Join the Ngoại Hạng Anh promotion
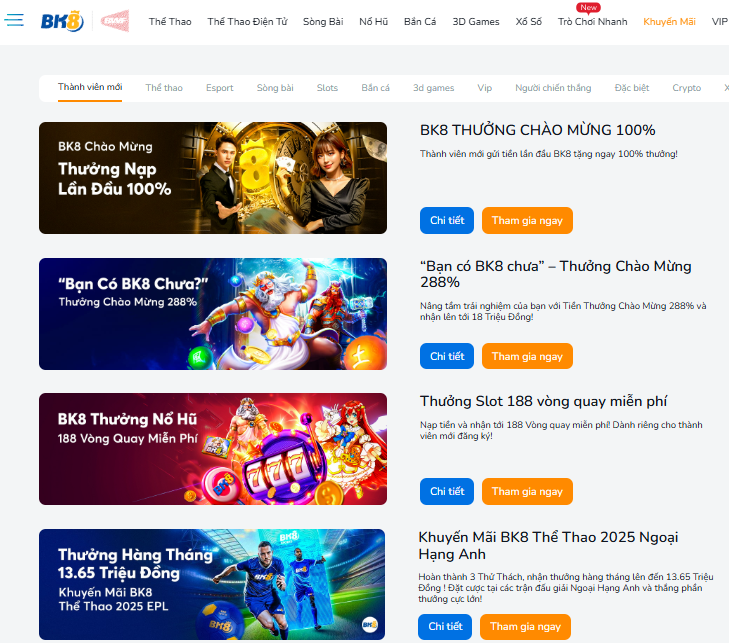Viewport: 729px width, 643px height. point(525,627)
